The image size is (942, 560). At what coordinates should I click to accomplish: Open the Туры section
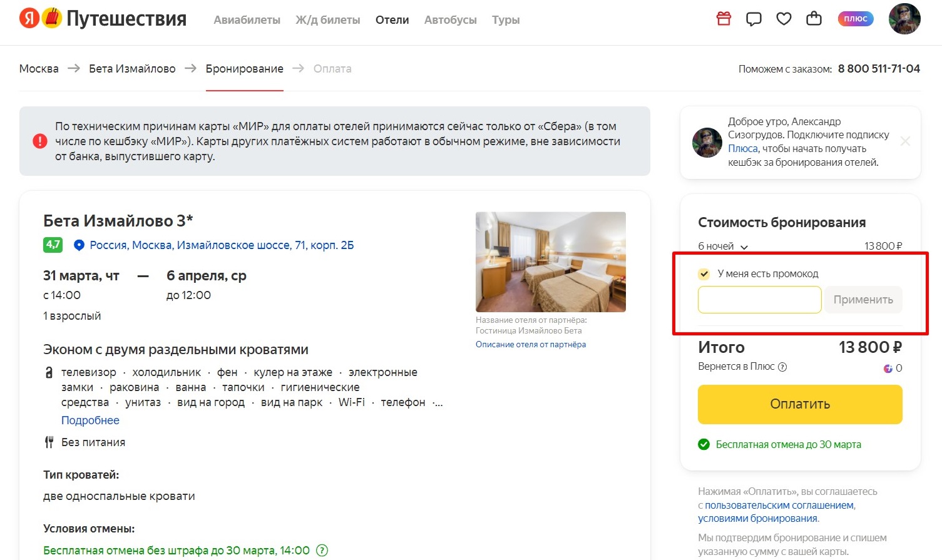(506, 20)
